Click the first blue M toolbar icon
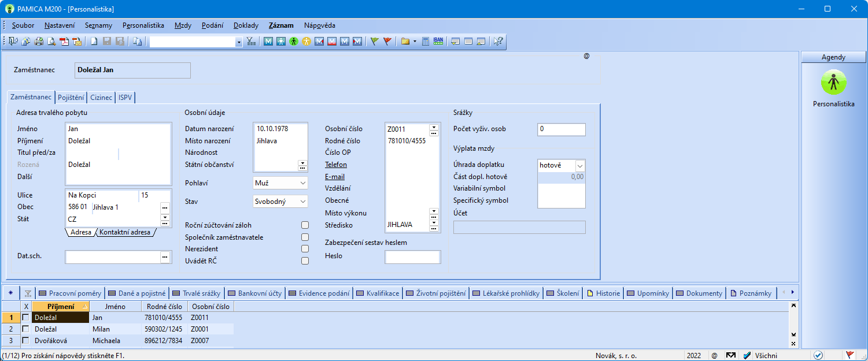This screenshot has height=361, width=868. click(268, 42)
